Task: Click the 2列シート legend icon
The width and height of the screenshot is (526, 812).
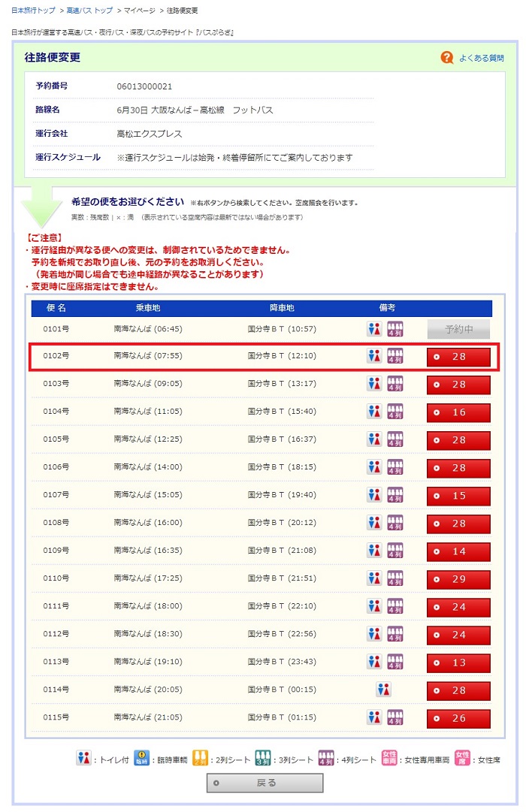Action: pos(200,759)
